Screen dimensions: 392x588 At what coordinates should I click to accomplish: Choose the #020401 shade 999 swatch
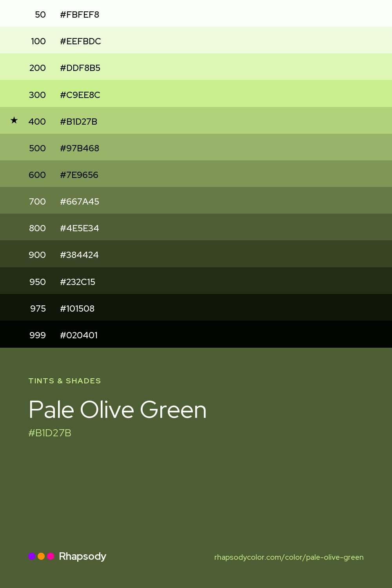[x=196, y=334]
